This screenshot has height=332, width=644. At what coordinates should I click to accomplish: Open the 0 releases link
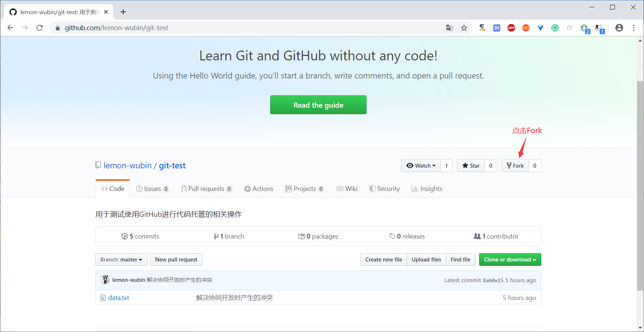click(x=407, y=236)
